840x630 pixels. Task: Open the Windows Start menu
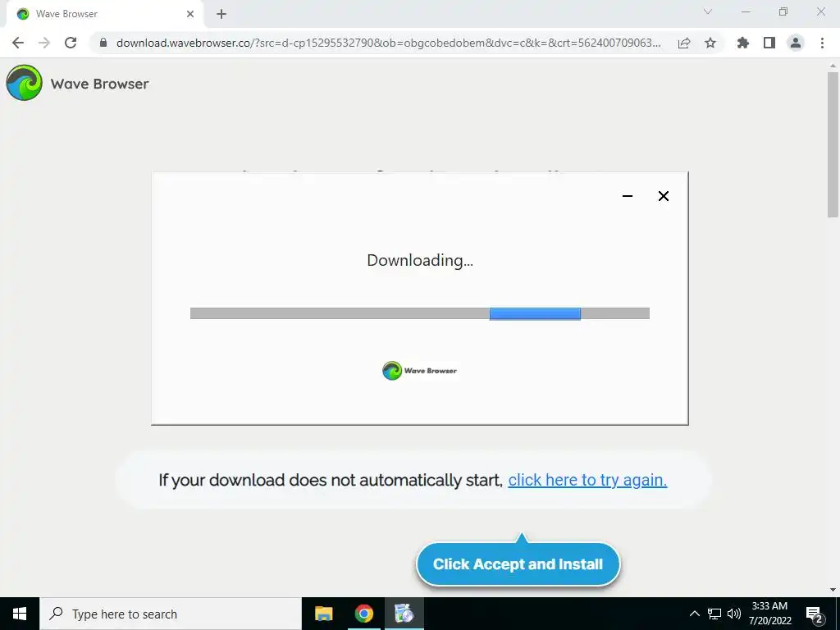click(20, 614)
